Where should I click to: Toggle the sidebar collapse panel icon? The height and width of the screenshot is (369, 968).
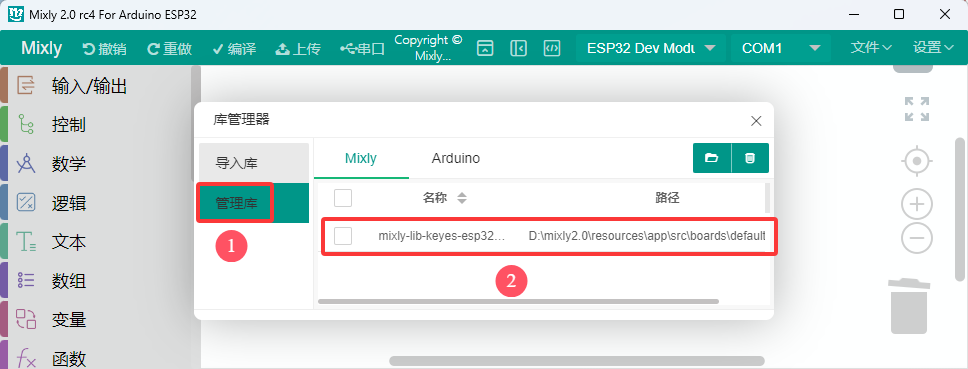(x=519, y=48)
